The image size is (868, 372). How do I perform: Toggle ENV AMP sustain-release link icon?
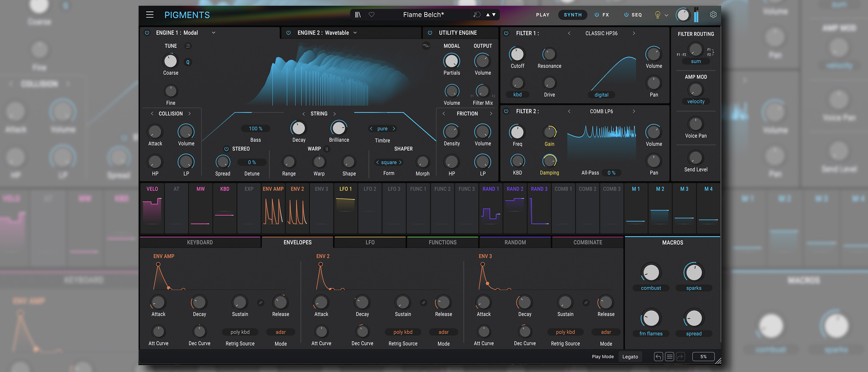[x=260, y=303]
